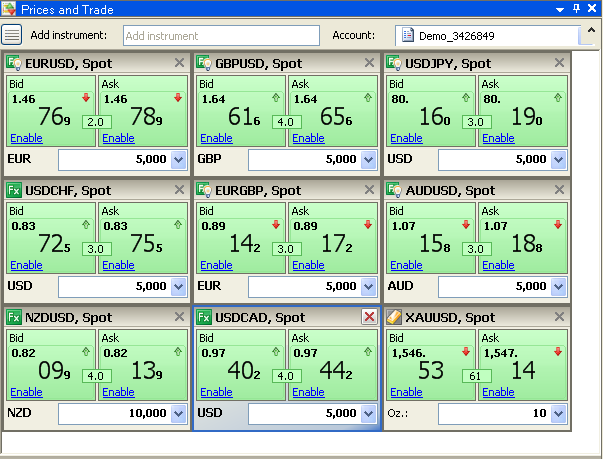The width and height of the screenshot is (603, 459).
Task: Expand the NZDUSD amount dropdown
Action: pos(179,413)
